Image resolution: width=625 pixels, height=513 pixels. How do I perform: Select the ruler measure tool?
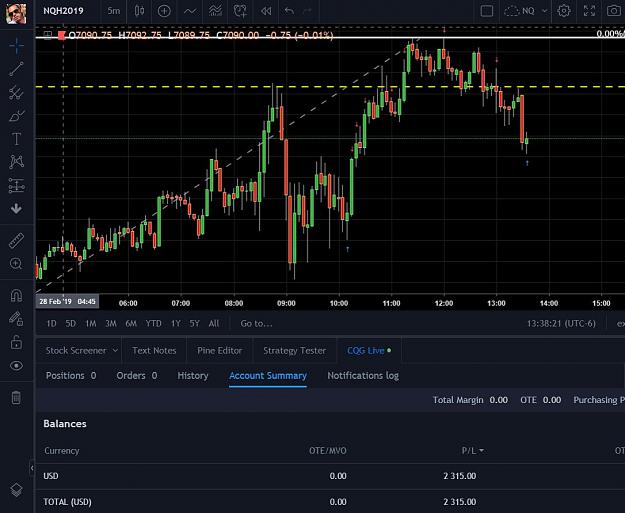(x=16, y=241)
